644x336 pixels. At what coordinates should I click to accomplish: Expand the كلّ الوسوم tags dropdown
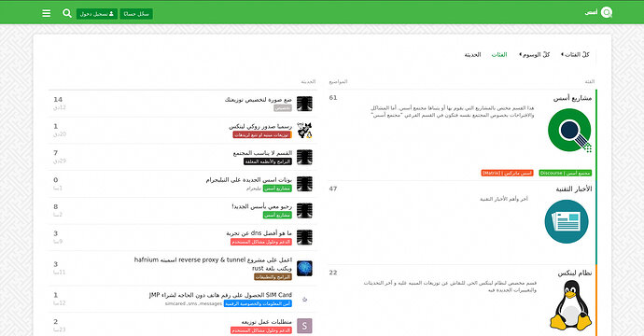[x=535, y=55]
